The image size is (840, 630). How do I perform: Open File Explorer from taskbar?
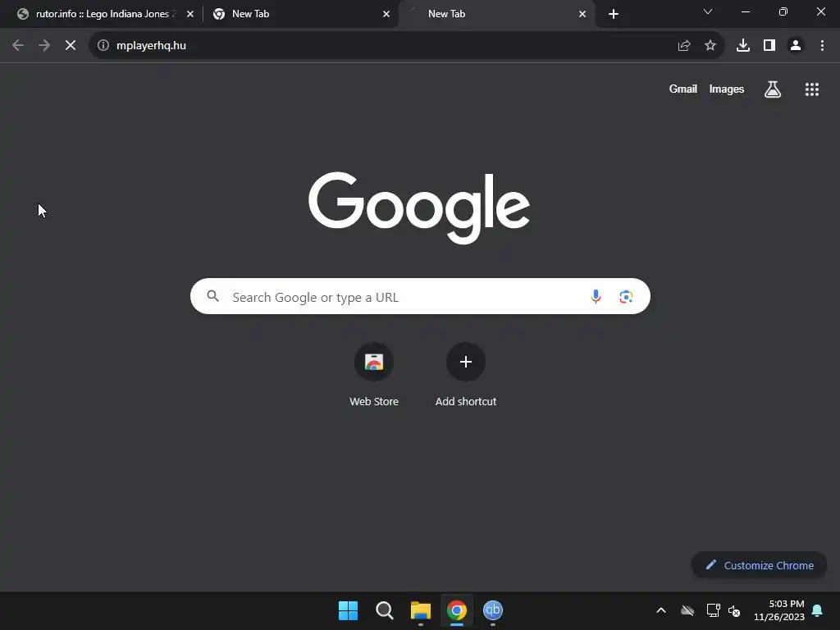[421, 610]
